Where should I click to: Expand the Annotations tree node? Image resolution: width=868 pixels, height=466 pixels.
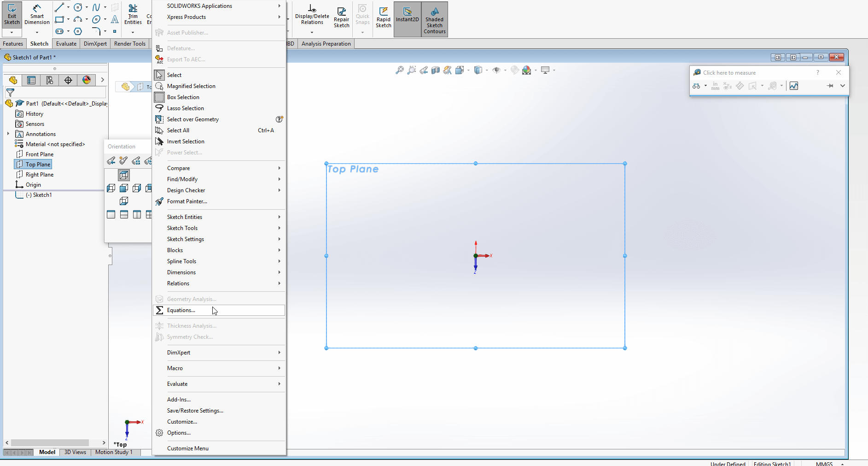click(x=8, y=134)
